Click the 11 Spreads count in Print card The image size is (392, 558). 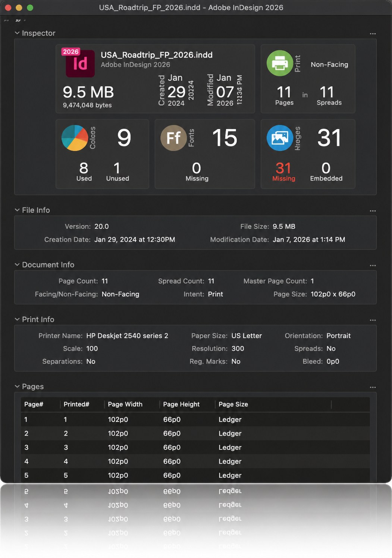click(x=329, y=96)
